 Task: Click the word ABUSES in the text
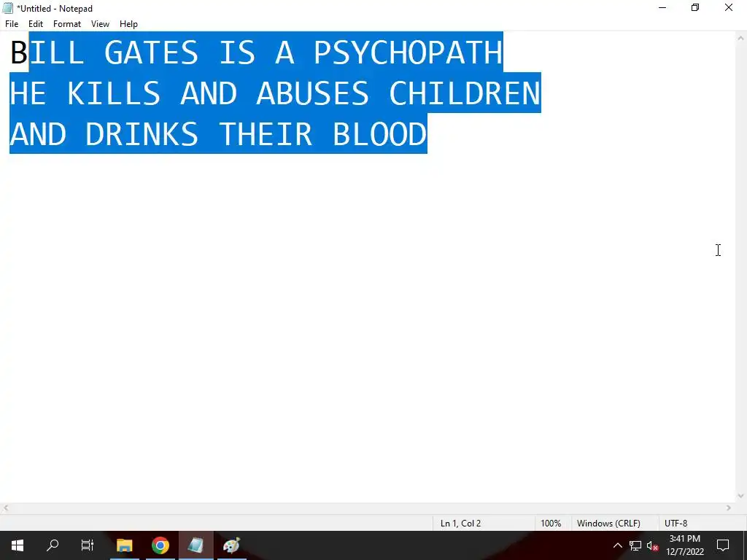312,93
